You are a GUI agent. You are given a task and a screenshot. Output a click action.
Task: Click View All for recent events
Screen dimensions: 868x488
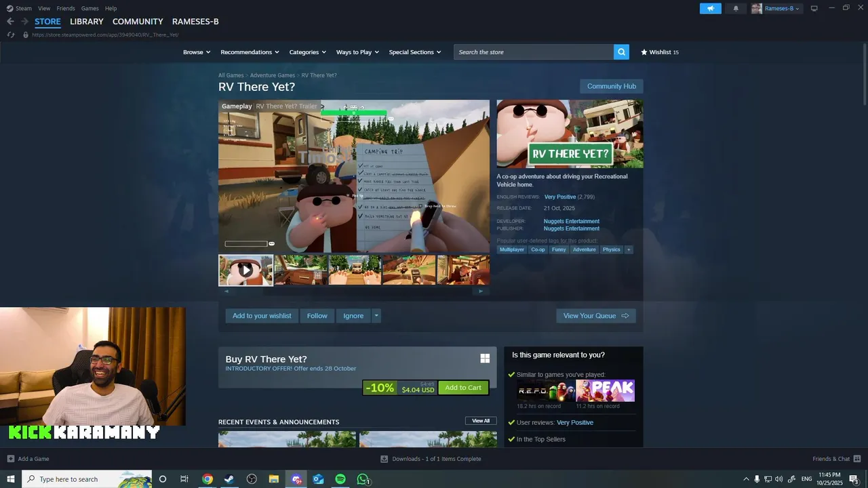[x=481, y=421]
